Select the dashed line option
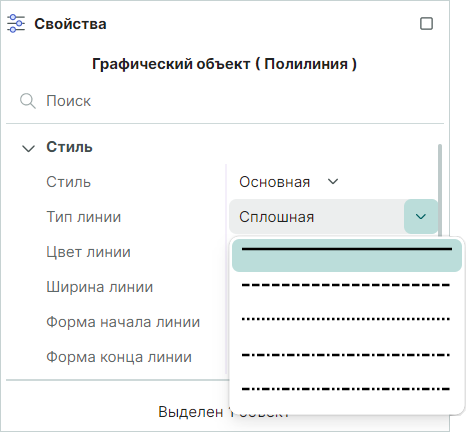This screenshot has width=466, height=432. [347, 285]
